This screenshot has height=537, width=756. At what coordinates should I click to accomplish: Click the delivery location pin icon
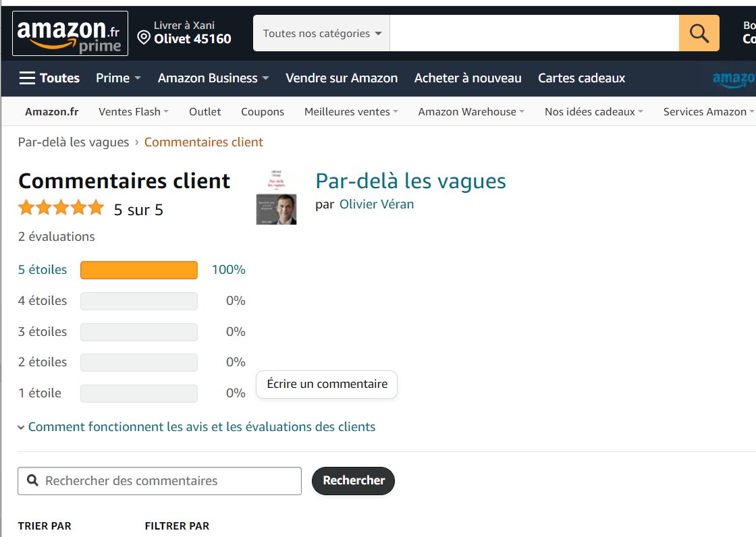tap(144, 38)
